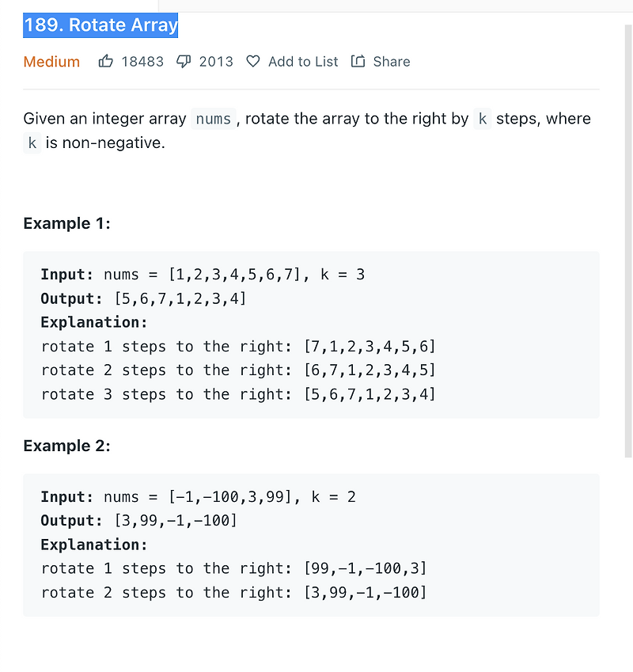Click the Explanation text in Example 1
The width and height of the screenshot is (633, 672).
tap(93, 322)
